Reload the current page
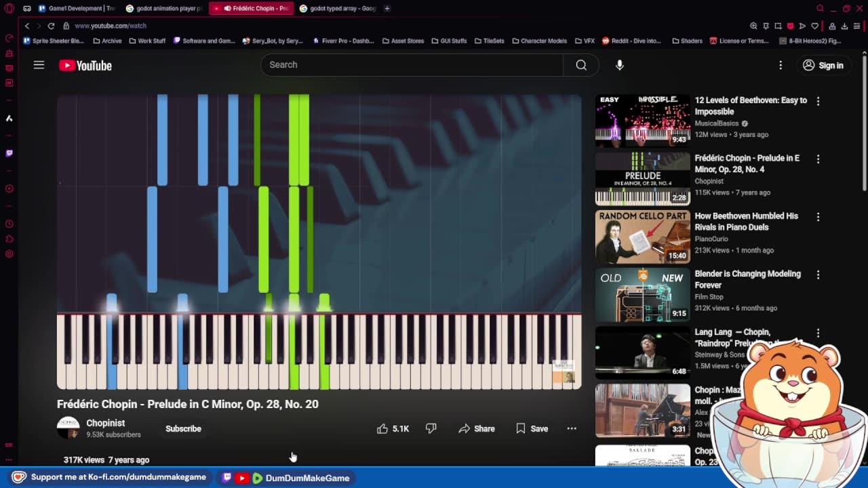Viewport: 868px width, 488px height. pyautogui.click(x=51, y=26)
